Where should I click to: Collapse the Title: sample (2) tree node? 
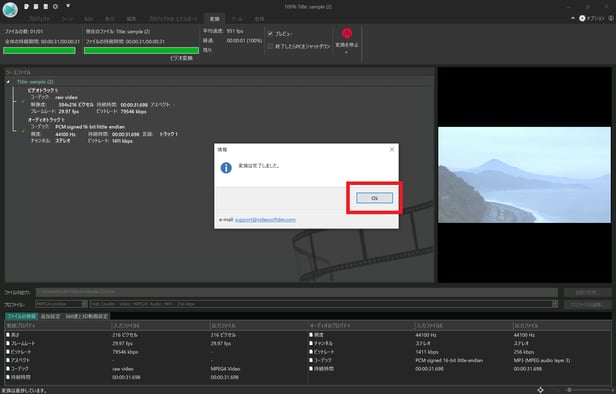click(8, 82)
